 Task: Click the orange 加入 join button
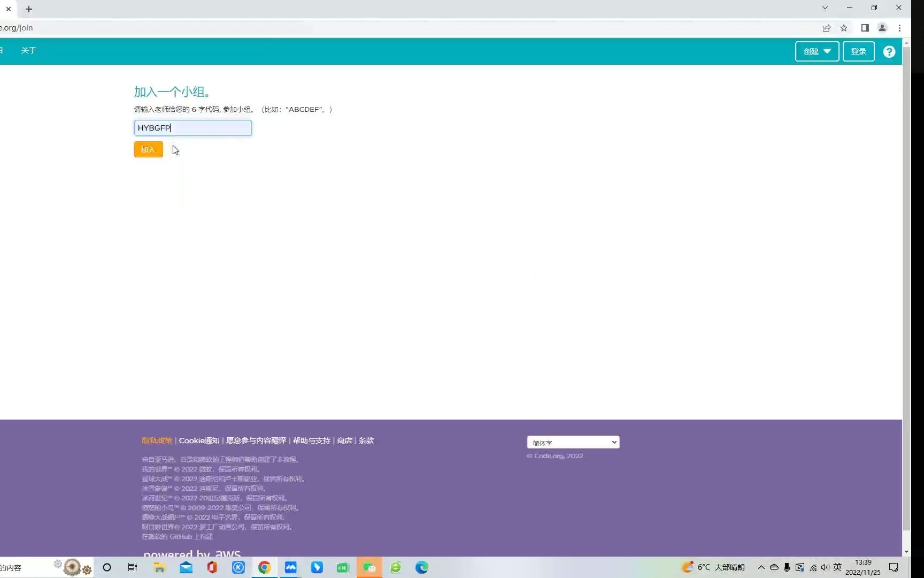click(x=148, y=149)
